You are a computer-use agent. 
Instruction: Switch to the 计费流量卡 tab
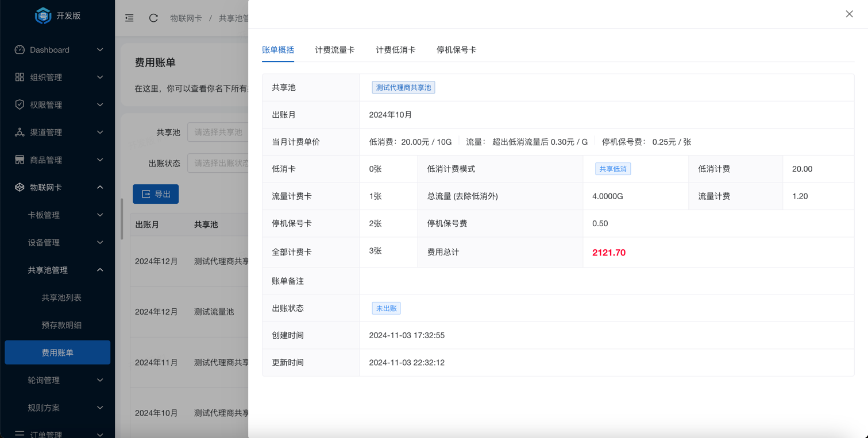pos(334,50)
